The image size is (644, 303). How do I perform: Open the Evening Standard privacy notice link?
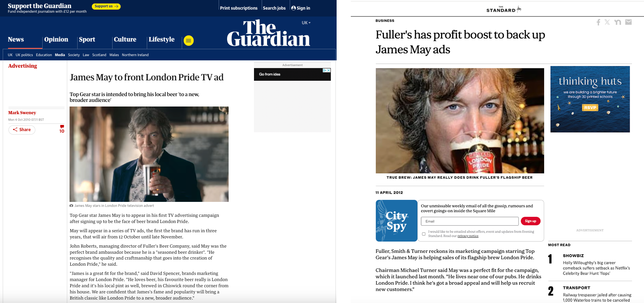point(468,236)
